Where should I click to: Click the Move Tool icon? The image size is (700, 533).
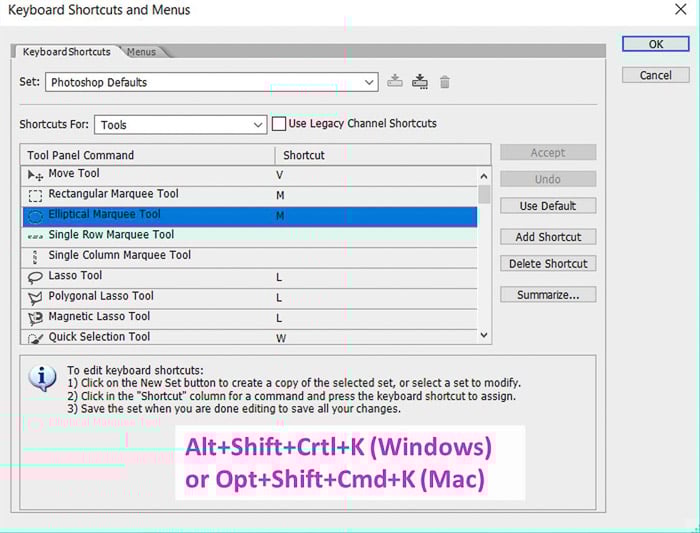(35, 175)
